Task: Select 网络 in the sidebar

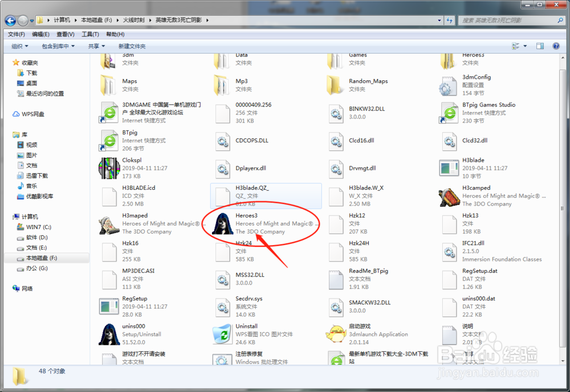Action: click(27, 288)
